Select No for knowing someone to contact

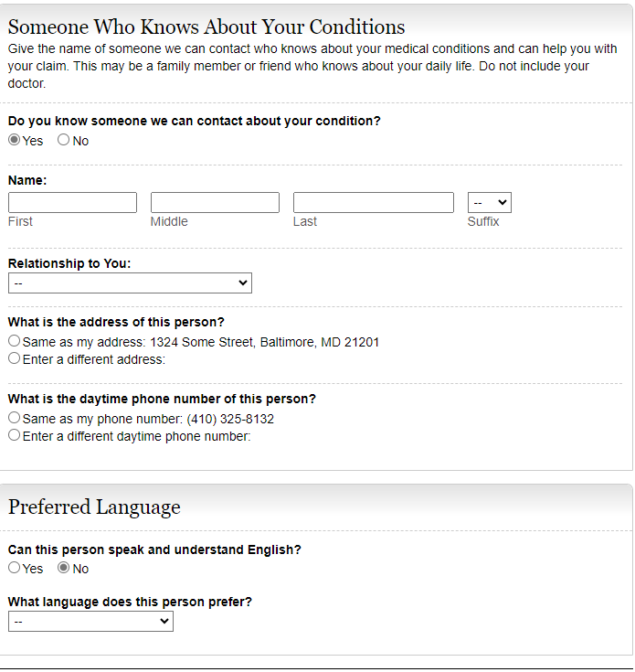pyautogui.click(x=64, y=141)
